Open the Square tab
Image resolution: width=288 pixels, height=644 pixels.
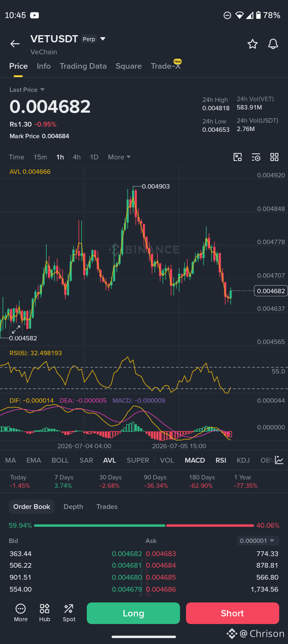(128, 66)
